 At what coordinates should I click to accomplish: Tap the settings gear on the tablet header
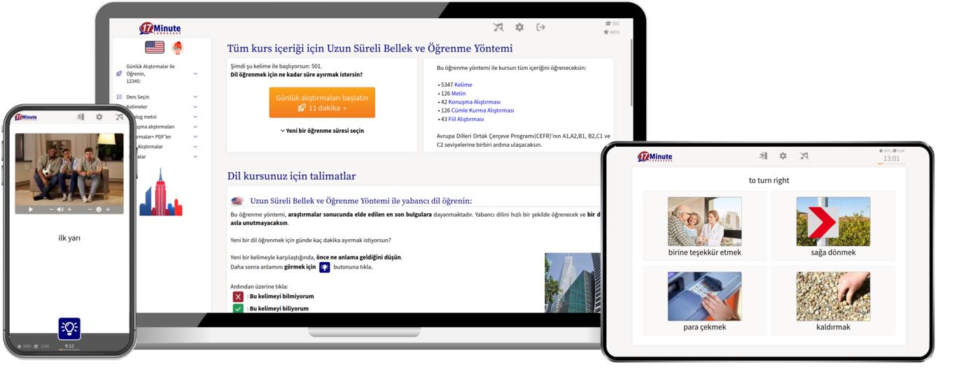point(783,156)
